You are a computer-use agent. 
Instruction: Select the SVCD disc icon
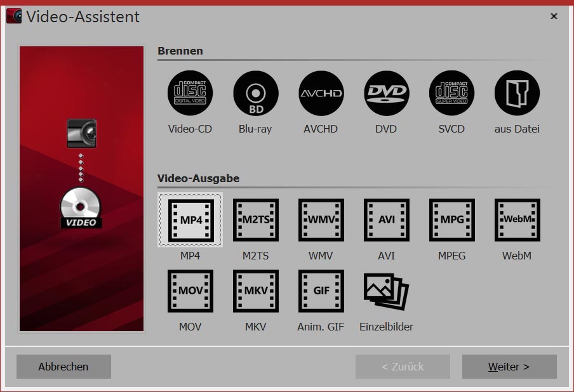[451, 93]
